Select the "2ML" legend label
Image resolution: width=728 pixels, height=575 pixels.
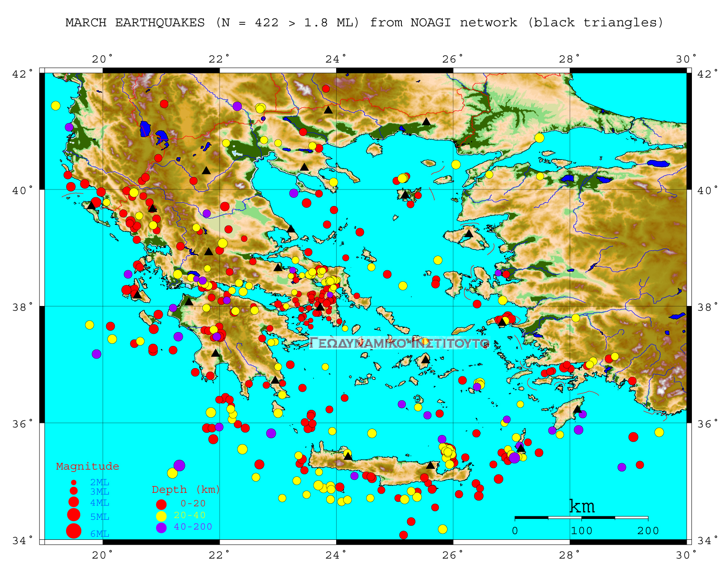(x=100, y=482)
